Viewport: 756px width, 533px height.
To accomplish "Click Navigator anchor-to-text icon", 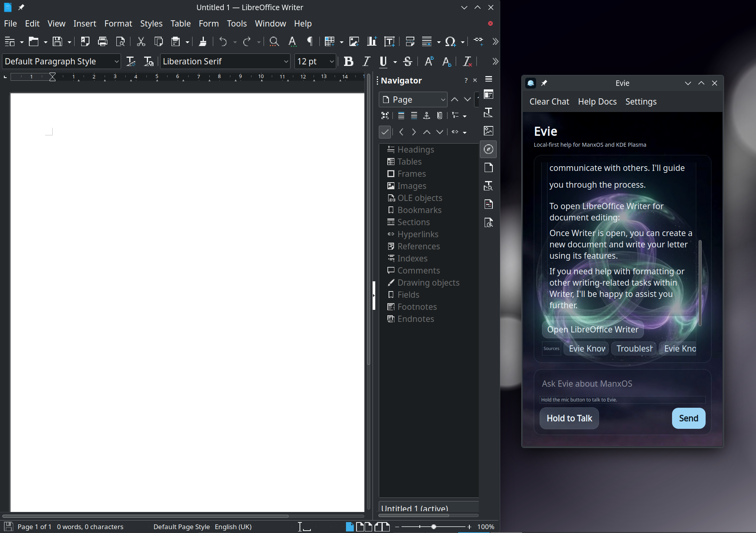I will coord(427,115).
